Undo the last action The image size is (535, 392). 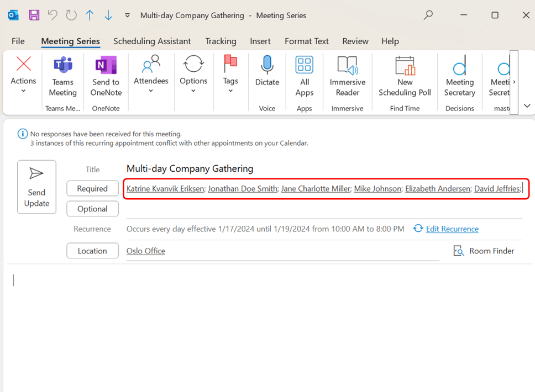coord(53,15)
